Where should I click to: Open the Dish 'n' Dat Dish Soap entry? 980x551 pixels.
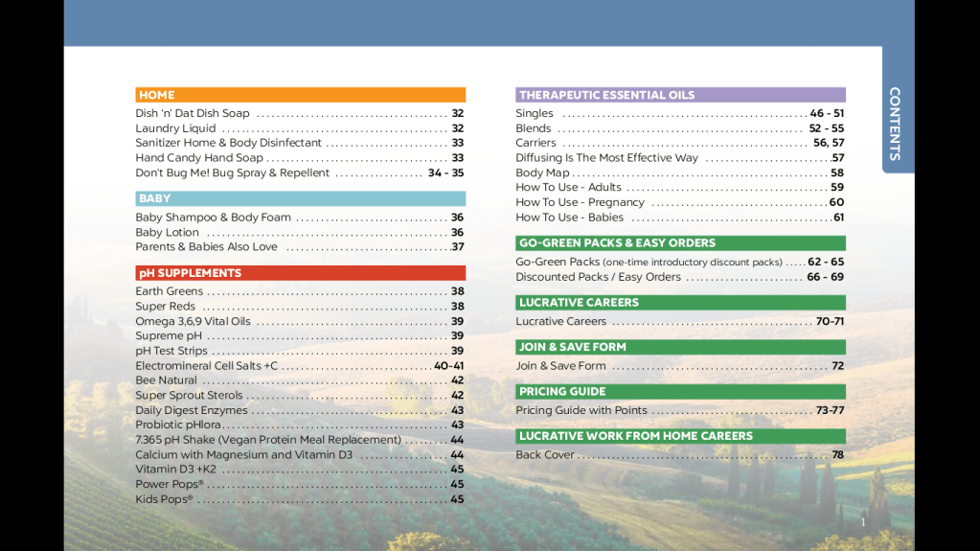point(193,113)
